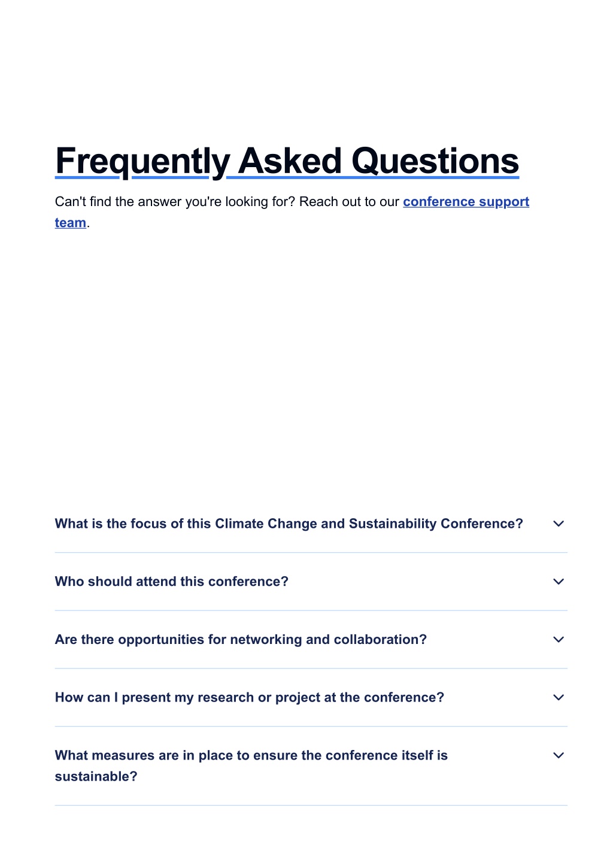Image resolution: width=613 pixels, height=868 pixels.
Task: Click the word 'Frequently' in the heading
Action: (142, 161)
